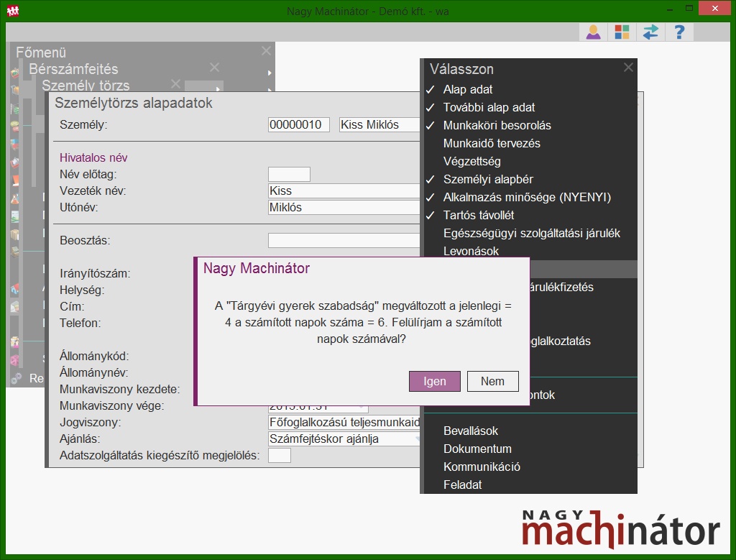Open help with the question mark icon
The height and width of the screenshot is (560, 736).
[679, 32]
